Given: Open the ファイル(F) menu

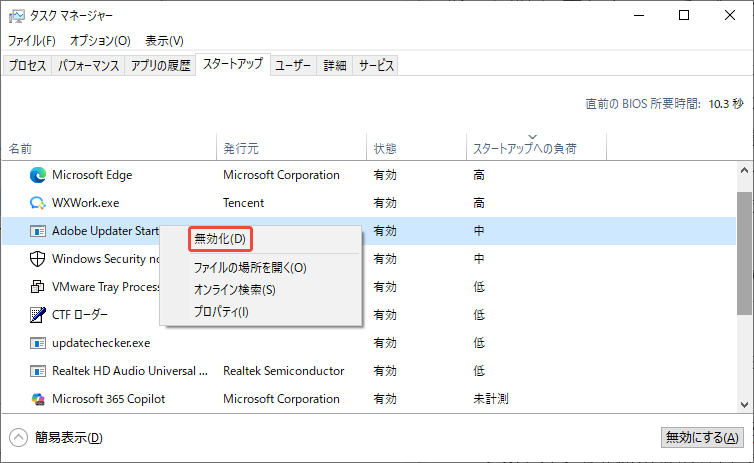Looking at the screenshot, I should point(32,41).
